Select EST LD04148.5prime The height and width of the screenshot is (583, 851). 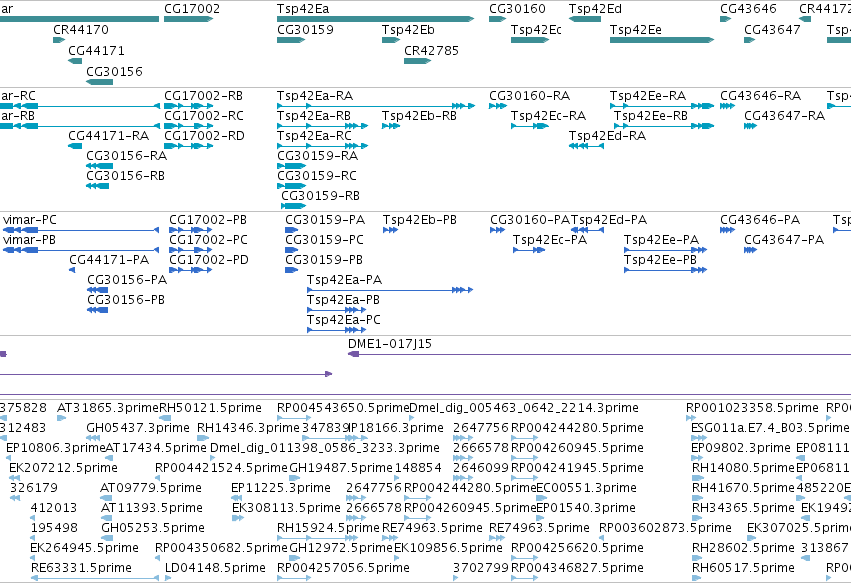coord(168,578)
